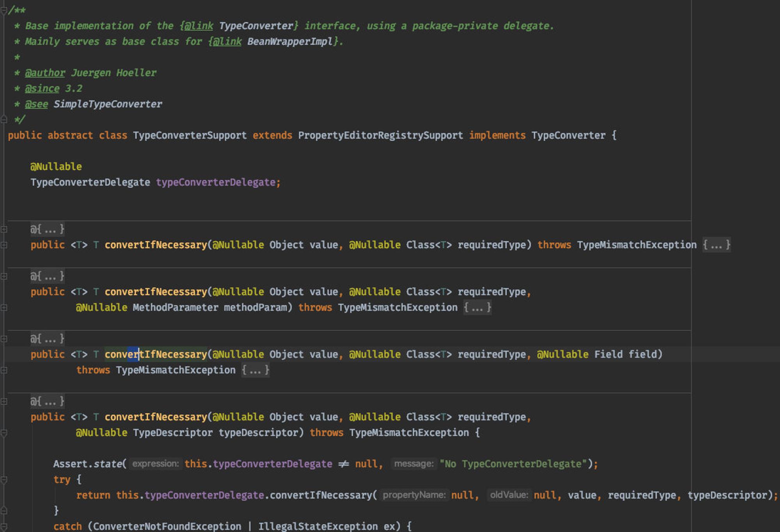Follow the @see SimpleTypeConverter reference
The height and width of the screenshot is (532, 780).
click(108, 104)
